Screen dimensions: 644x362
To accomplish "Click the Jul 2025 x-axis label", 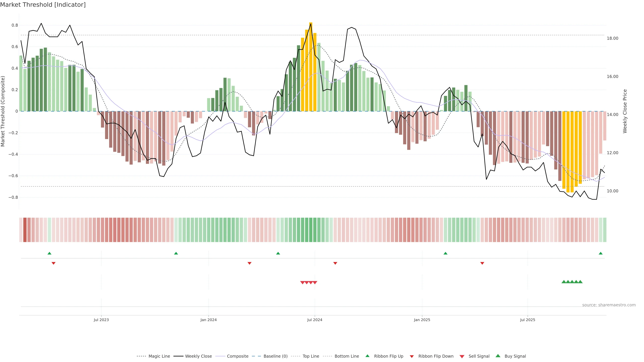I will 527,320.
